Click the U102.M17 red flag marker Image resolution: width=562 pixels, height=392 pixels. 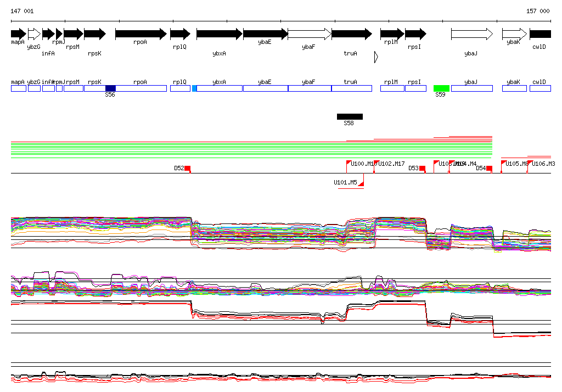coord(376,163)
